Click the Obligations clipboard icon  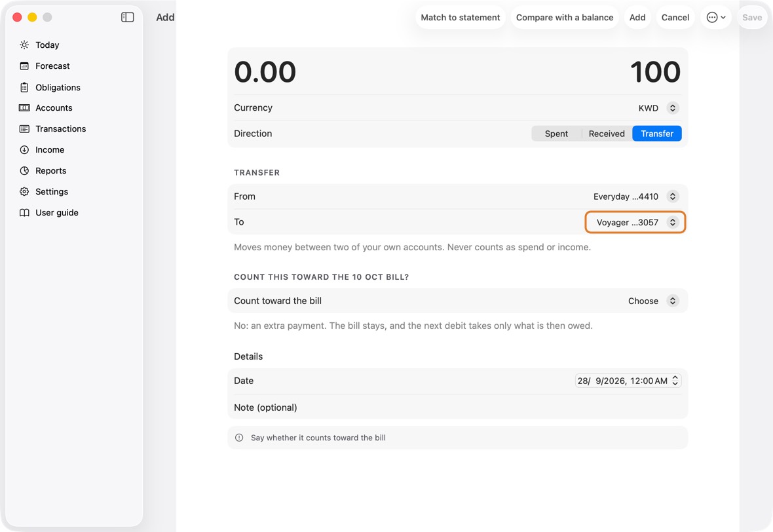pyautogui.click(x=24, y=87)
